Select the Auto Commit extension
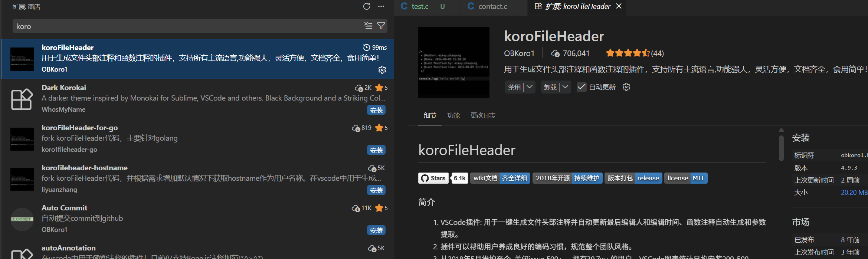 pyautogui.click(x=198, y=219)
